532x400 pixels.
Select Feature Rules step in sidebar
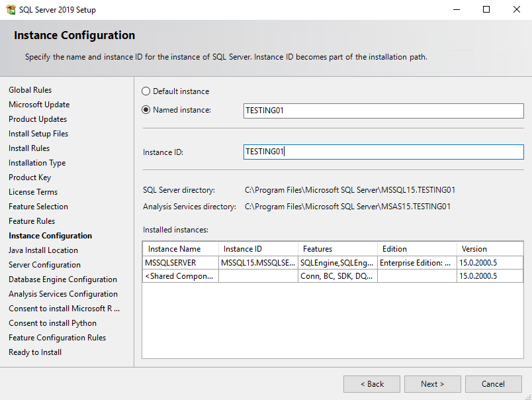[x=32, y=221]
